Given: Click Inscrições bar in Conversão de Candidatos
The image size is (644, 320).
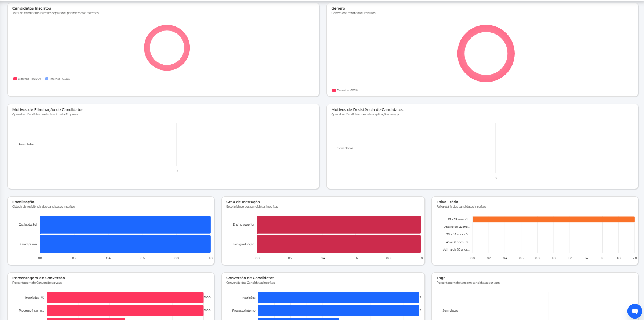Looking at the screenshot, I should (339, 298).
